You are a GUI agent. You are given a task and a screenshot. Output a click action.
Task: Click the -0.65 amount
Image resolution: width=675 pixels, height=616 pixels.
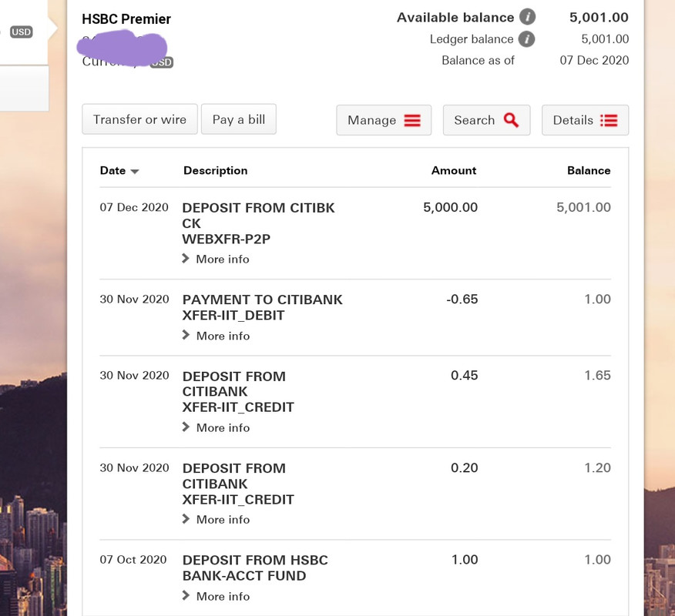tap(462, 299)
